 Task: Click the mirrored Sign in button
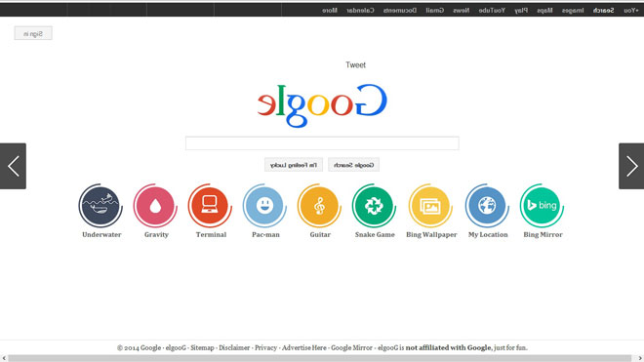[x=33, y=33]
